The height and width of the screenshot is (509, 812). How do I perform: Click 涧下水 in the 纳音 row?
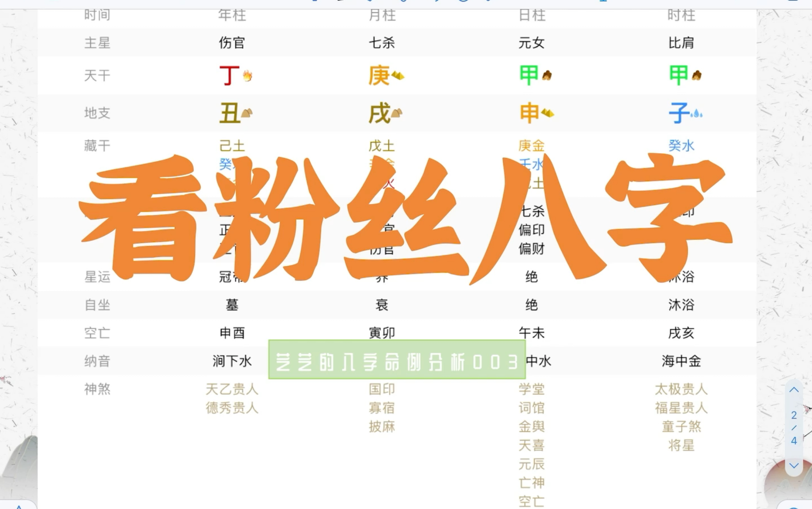232,361
